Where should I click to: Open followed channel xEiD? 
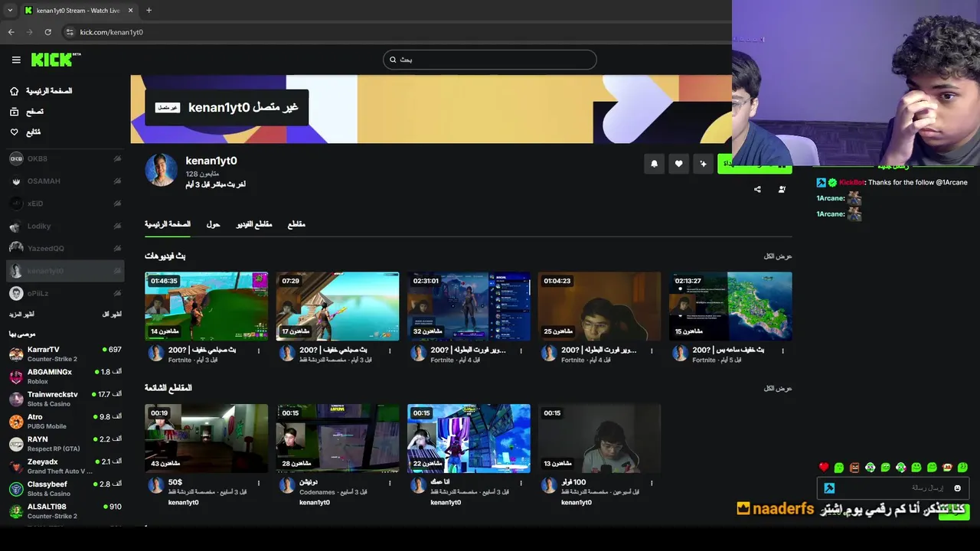[x=65, y=204]
